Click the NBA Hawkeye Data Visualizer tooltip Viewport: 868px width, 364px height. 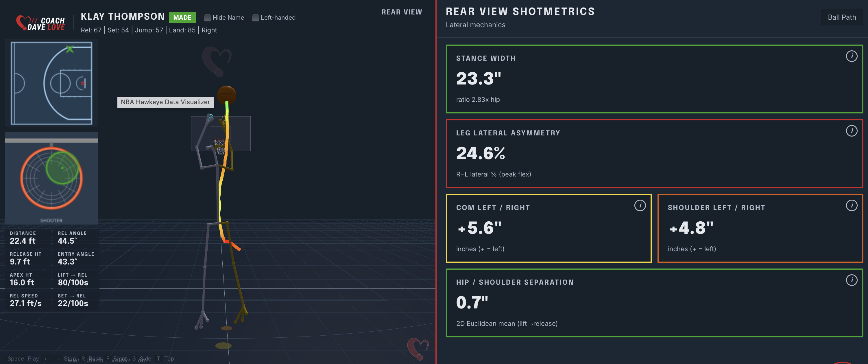coord(165,102)
